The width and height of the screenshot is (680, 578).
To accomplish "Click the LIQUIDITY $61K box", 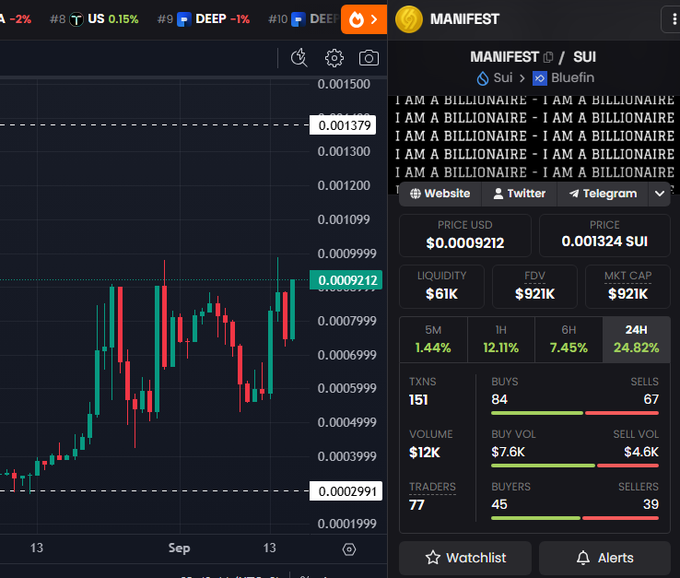I will [x=441, y=286].
